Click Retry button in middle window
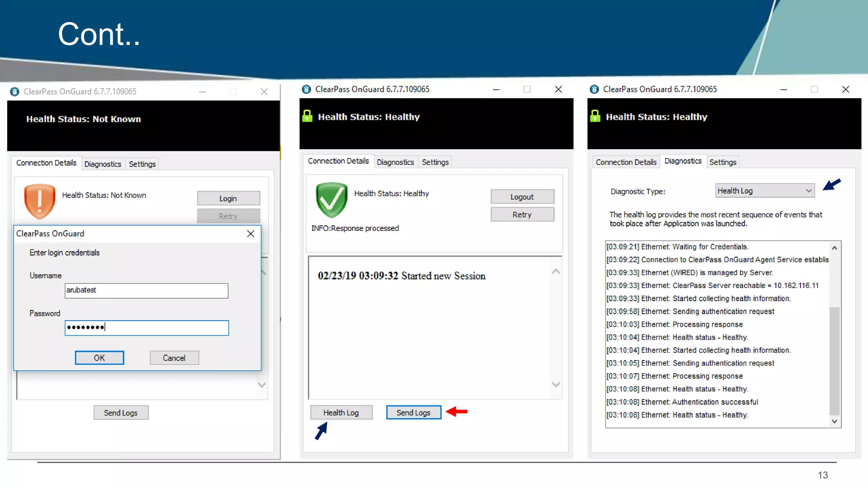Viewport: 868px width, 488px height. click(522, 214)
